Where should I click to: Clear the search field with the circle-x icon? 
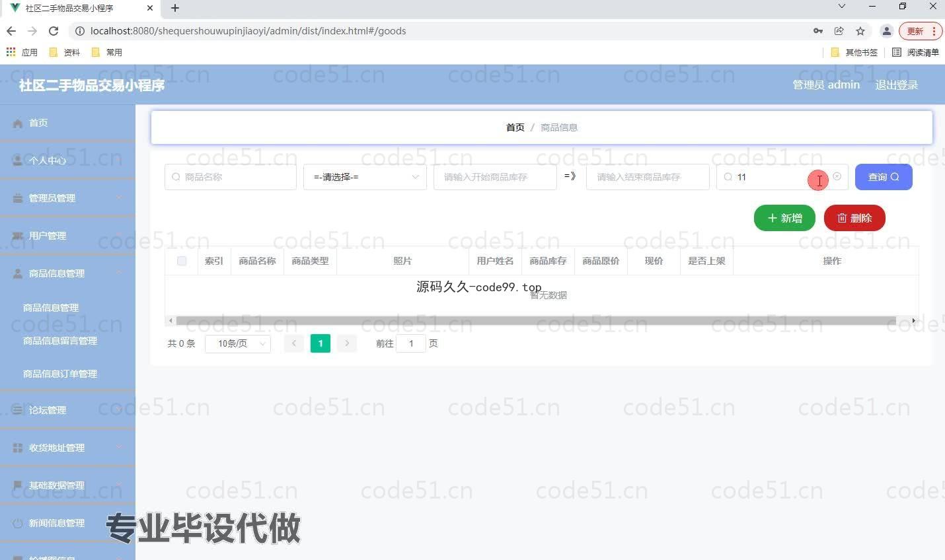pos(837,176)
